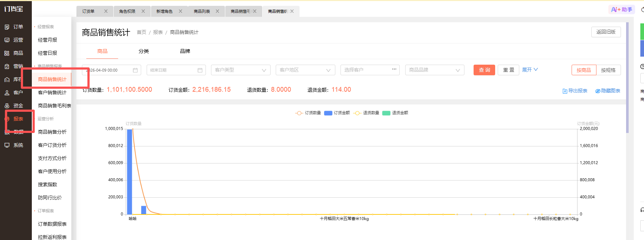Screen dimensions: 644x240
Task: Click the 返回旧版 button
Action: coord(606,32)
